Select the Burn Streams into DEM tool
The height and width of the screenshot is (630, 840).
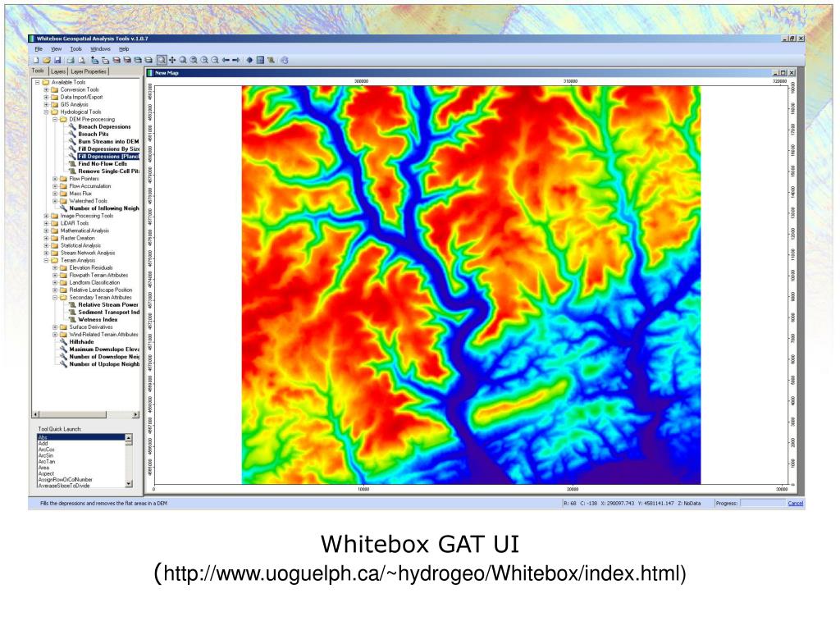[108, 141]
